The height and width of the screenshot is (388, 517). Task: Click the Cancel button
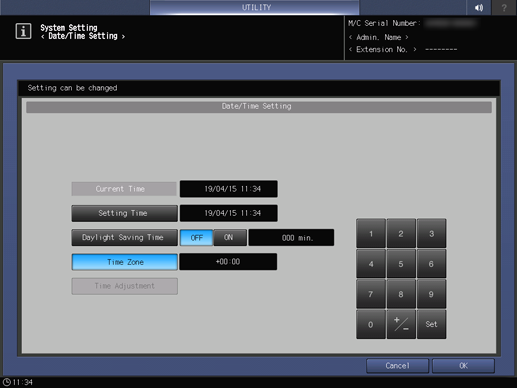(397, 366)
